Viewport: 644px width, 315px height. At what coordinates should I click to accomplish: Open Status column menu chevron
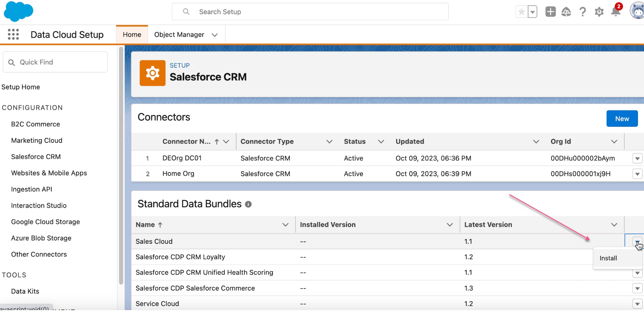click(x=381, y=141)
